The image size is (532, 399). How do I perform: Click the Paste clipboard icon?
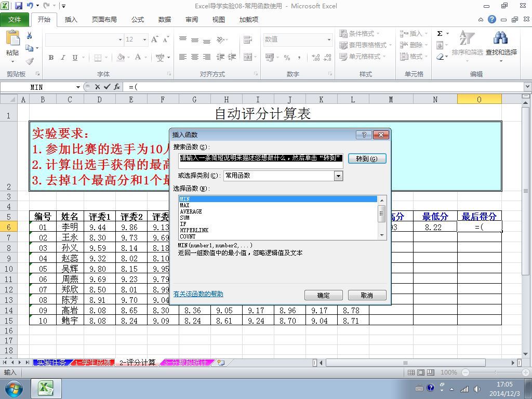point(12,38)
